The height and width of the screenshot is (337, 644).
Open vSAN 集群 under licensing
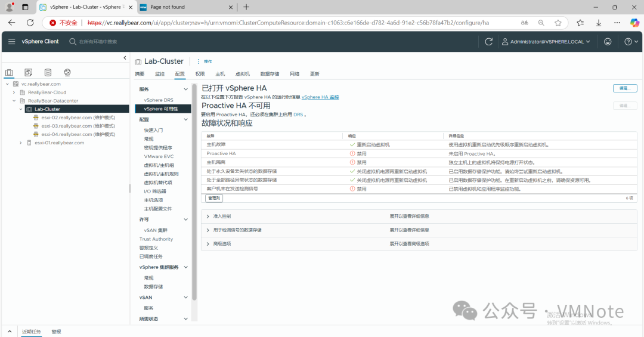click(156, 231)
